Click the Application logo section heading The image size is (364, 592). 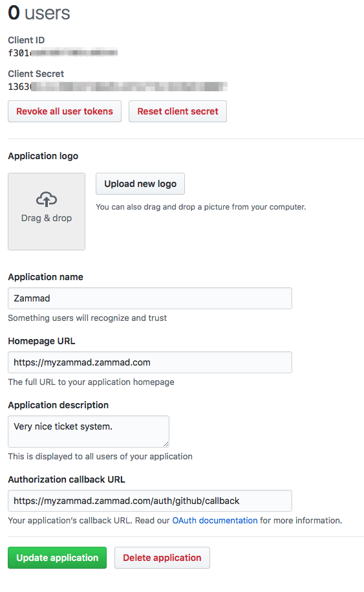[x=43, y=156]
